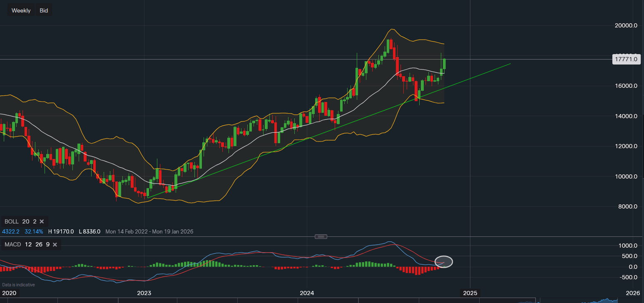
Task: Open BOLL period parameter 20
Action: (25, 221)
